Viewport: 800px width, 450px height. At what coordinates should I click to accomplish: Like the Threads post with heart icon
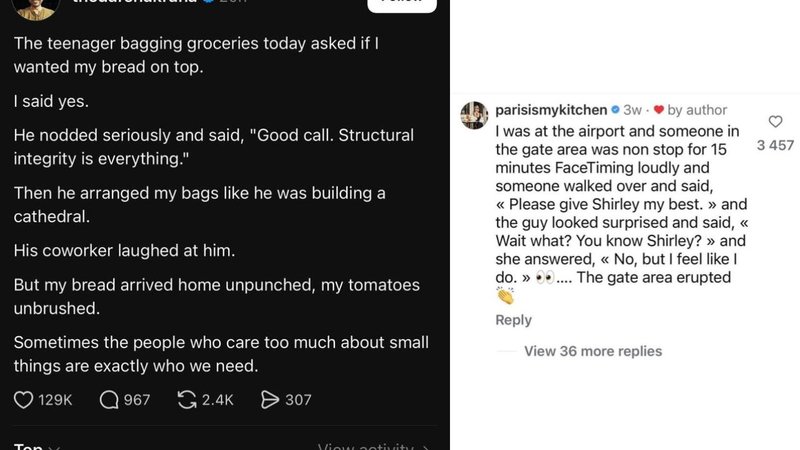click(24, 400)
